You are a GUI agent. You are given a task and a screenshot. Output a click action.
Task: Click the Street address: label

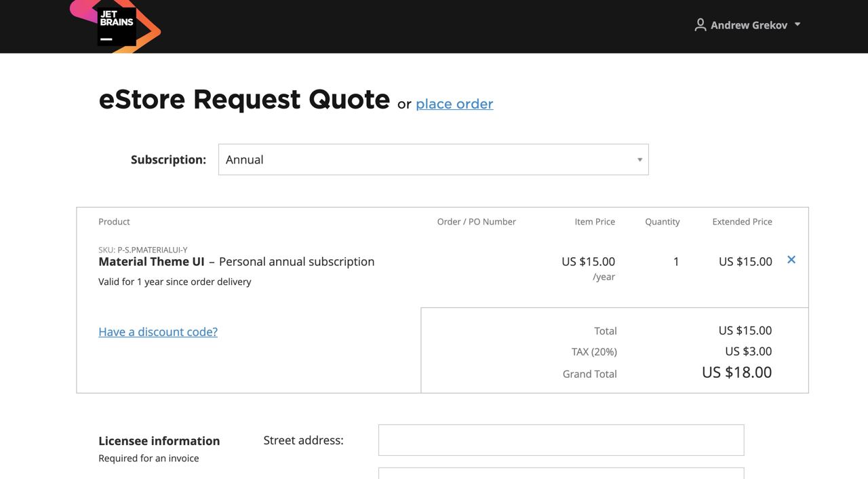click(304, 440)
